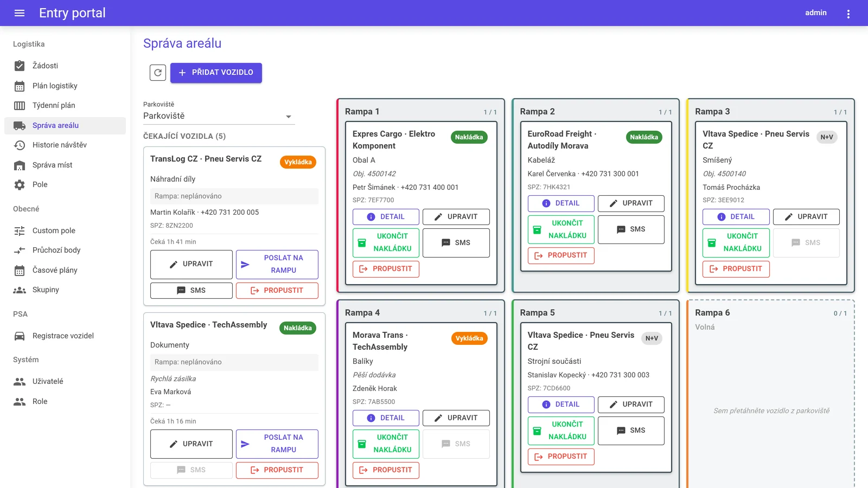Navigate to Týdenní plán
The height and width of the screenshot is (488, 868).
65,105
